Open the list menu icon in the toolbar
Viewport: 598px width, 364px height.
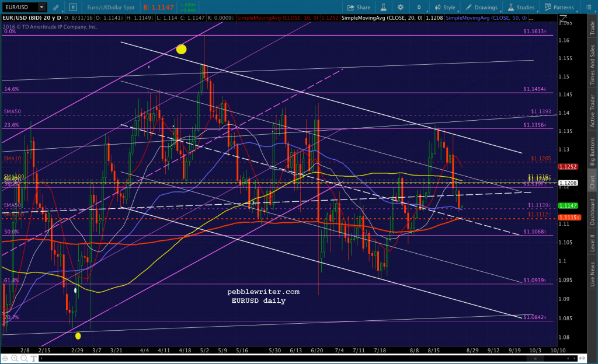pyautogui.click(x=589, y=7)
